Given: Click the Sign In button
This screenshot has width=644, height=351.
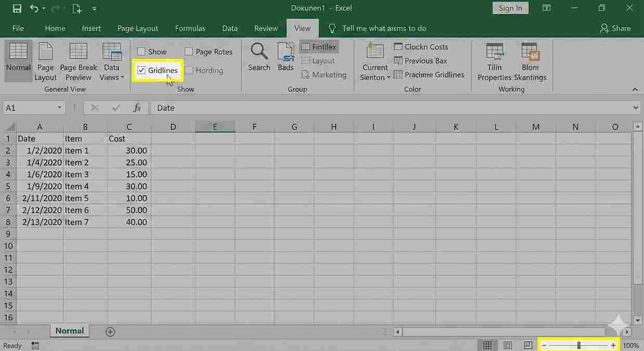Looking at the screenshot, I should click(x=510, y=8).
